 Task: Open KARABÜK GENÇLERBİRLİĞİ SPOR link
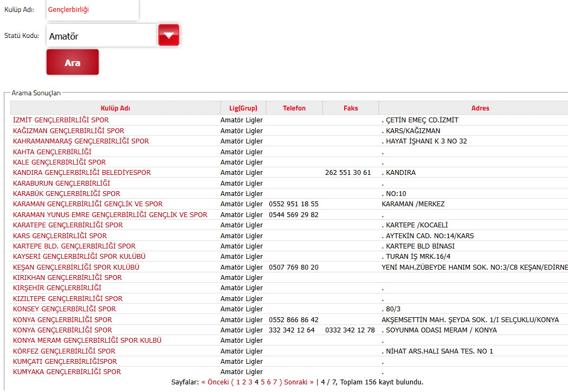click(x=67, y=194)
